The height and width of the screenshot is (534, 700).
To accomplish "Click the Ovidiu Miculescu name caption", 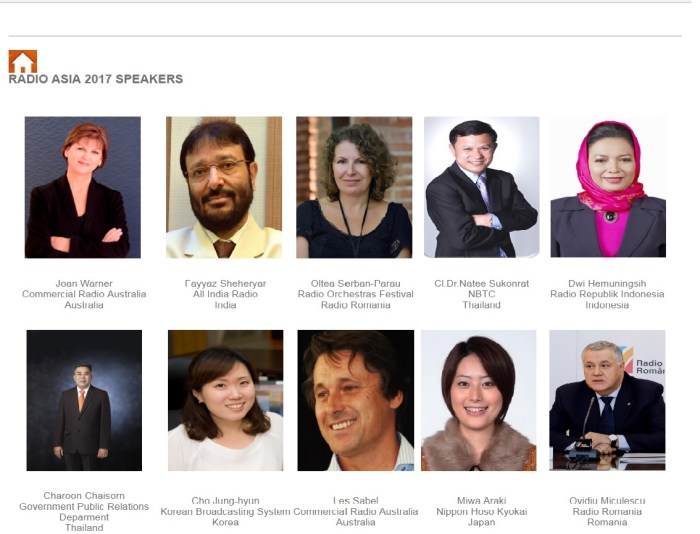I will (x=608, y=500).
